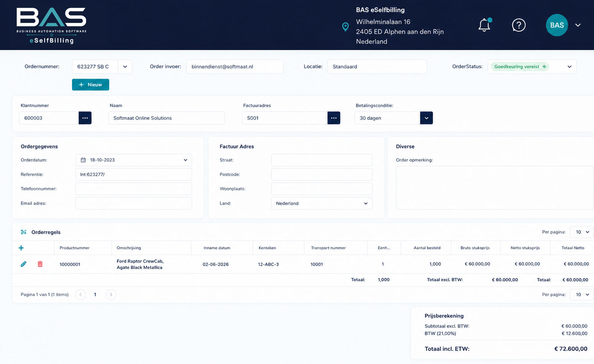Open Klantnummer lookup ellipsis button
Viewport: 594px width, 364px height.
[85, 118]
